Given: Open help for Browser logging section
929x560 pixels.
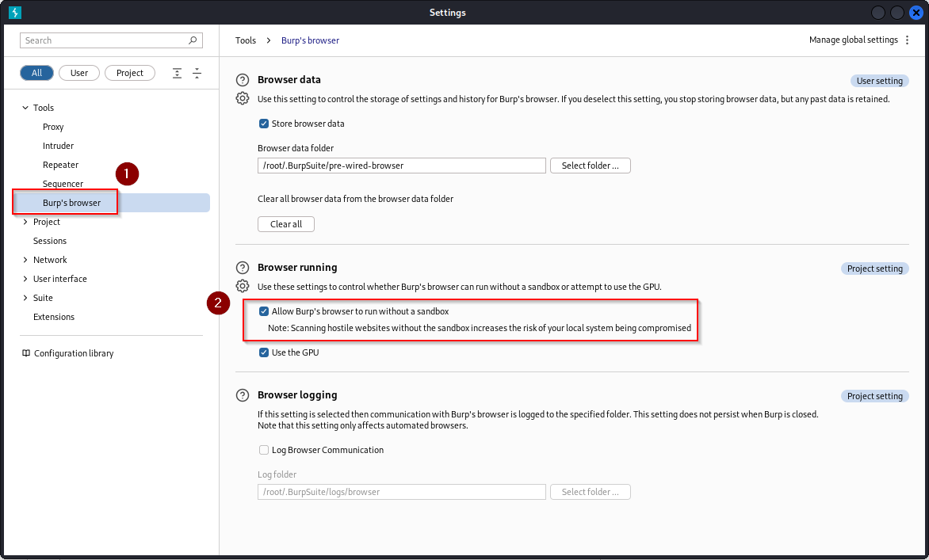Looking at the screenshot, I should [x=243, y=395].
